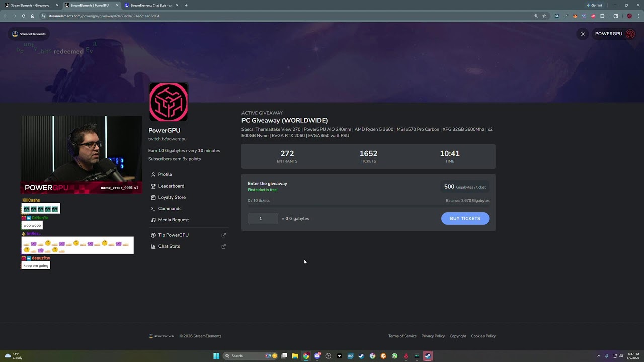Select the 1652 tickets count
Screen dimensions: 644x362
(368, 153)
